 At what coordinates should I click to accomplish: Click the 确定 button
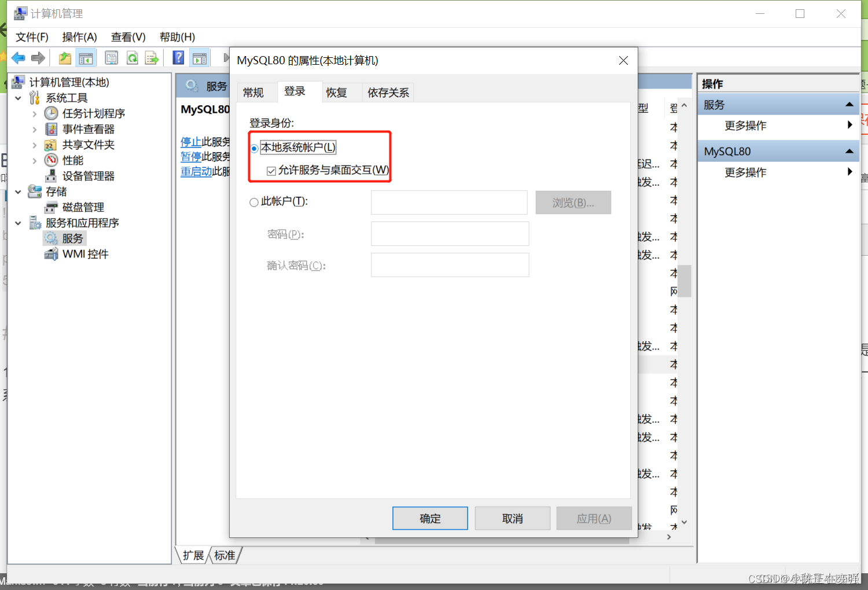(x=429, y=518)
